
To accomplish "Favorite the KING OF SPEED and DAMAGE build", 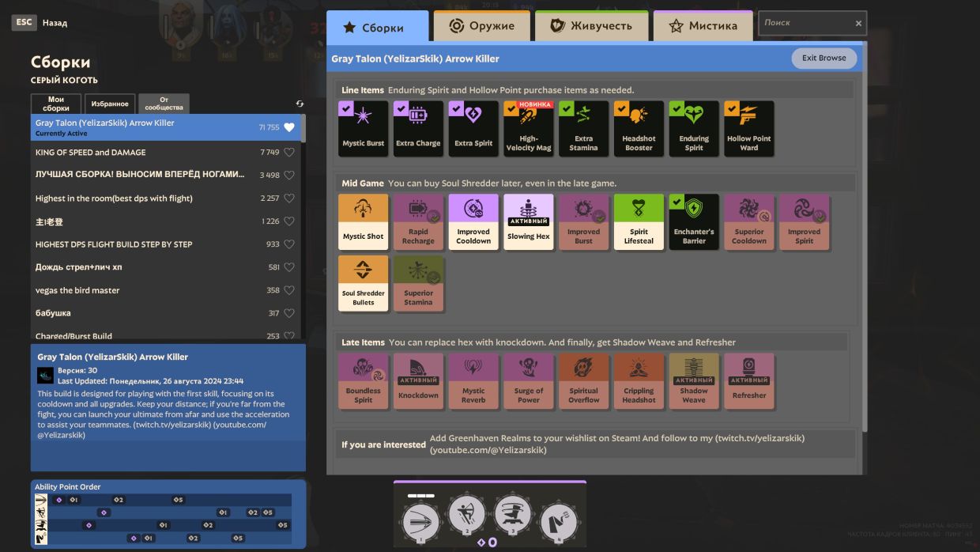I will (289, 153).
